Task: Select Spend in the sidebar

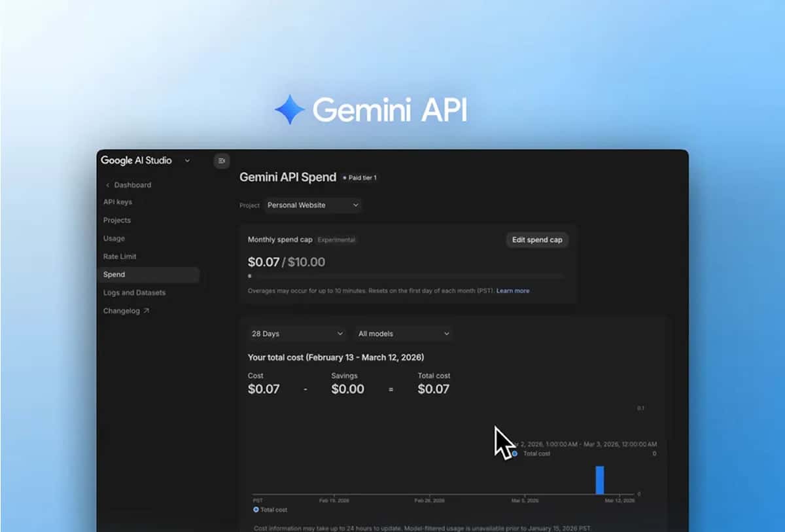Action: [x=114, y=274]
